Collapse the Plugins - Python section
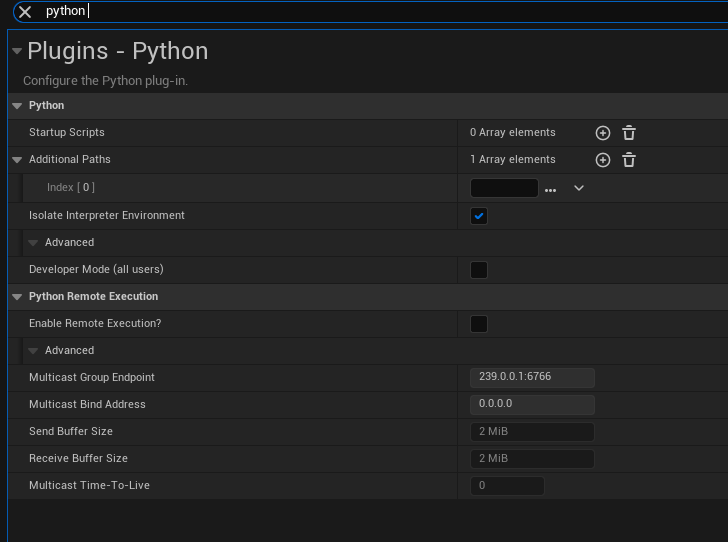Screen dimensions: 728x542 coord(17,51)
